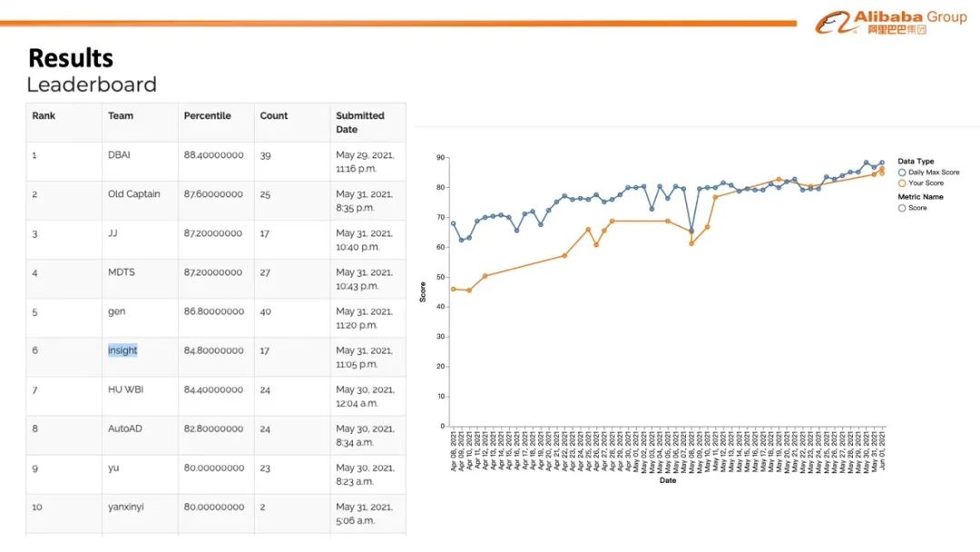980x552 pixels.
Task: Click date May 31, 2021, 11:05 p.m.
Action: (x=365, y=357)
